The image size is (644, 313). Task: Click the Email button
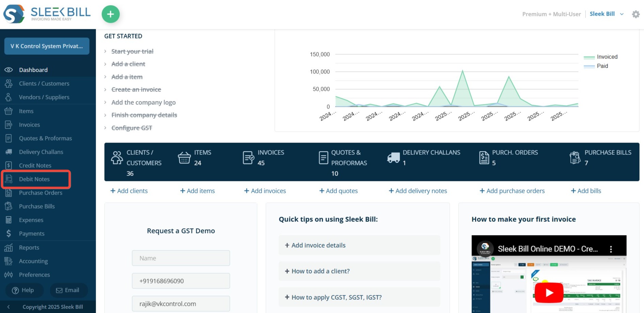click(69, 290)
